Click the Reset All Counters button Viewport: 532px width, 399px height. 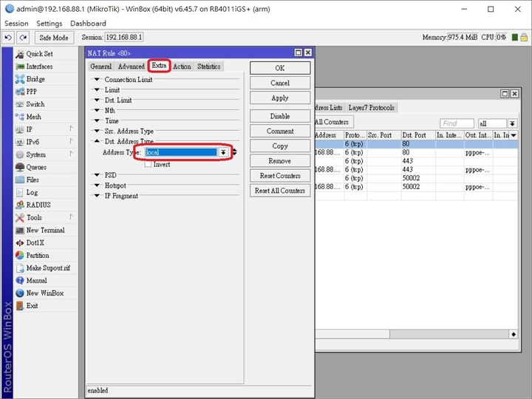pyautogui.click(x=280, y=191)
